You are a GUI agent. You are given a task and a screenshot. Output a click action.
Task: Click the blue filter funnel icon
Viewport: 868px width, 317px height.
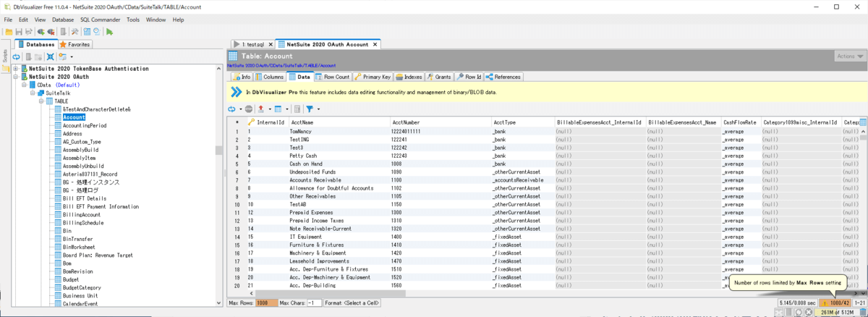click(309, 109)
